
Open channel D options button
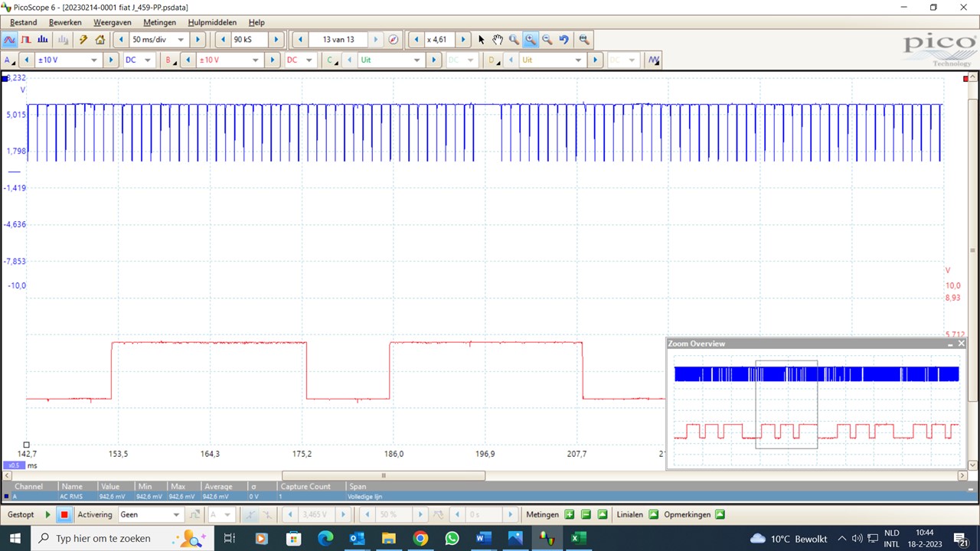pos(493,60)
